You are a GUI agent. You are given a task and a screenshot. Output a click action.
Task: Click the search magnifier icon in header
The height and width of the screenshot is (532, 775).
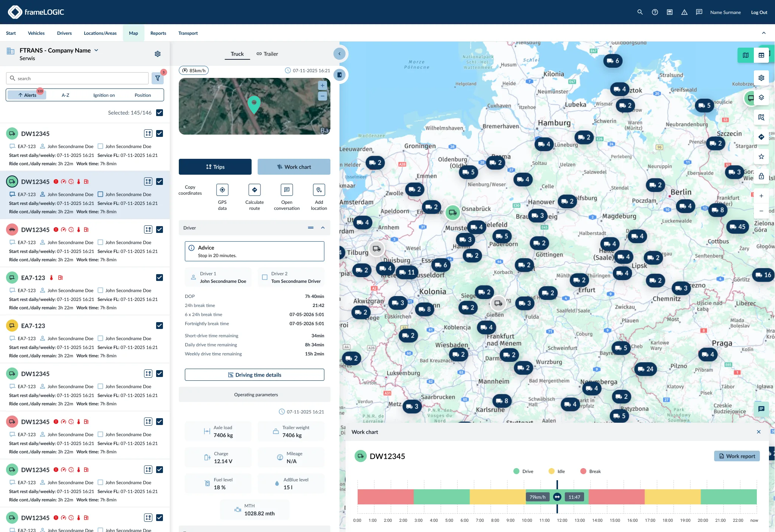(x=640, y=12)
